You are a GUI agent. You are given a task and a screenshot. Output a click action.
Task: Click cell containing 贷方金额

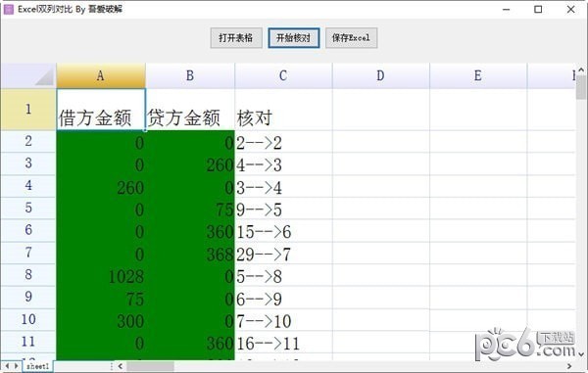(190, 110)
